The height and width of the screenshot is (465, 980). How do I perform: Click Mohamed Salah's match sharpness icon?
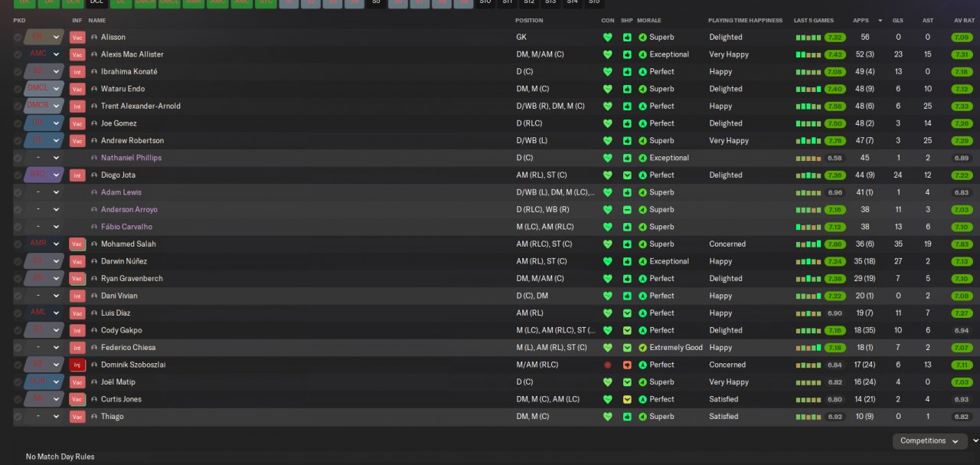click(627, 244)
